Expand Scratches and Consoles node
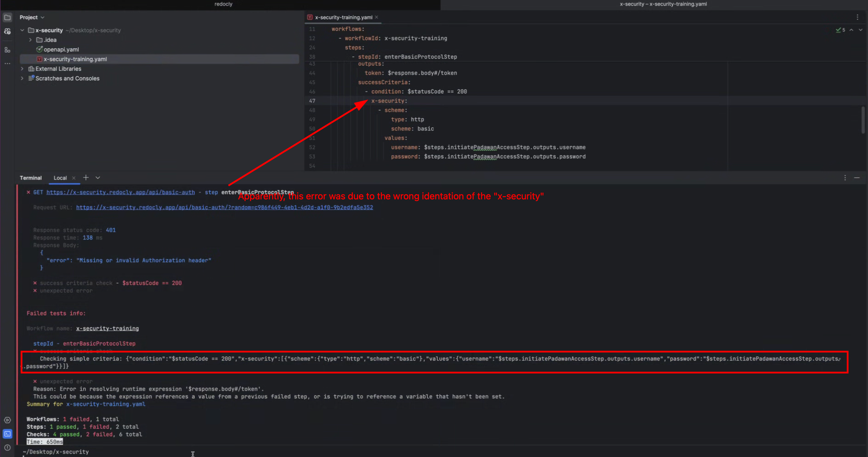The height and width of the screenshot is (457, 868). pos(22,78)
